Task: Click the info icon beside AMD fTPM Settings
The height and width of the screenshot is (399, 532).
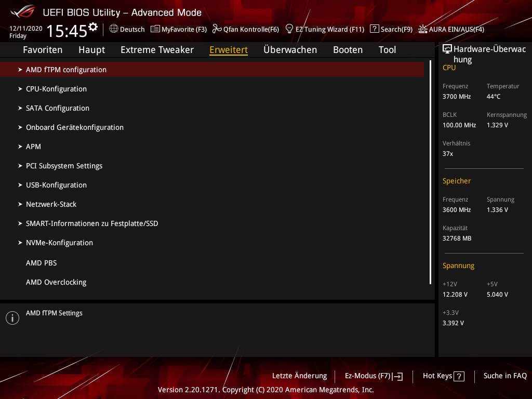Action: coord(12,318)
